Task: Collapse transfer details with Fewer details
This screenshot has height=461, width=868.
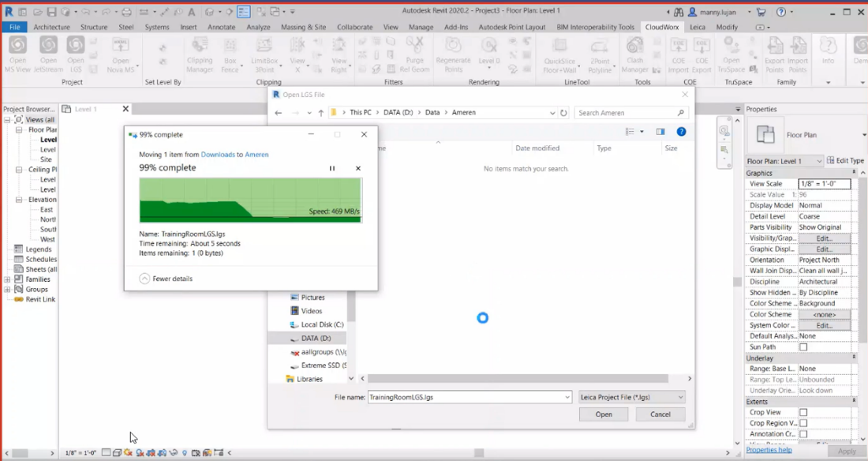Action: pyautogui.click(x=166, y=279)
